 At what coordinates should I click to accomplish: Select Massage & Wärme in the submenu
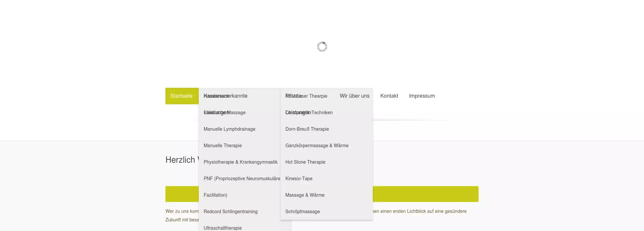coord(305,195)
